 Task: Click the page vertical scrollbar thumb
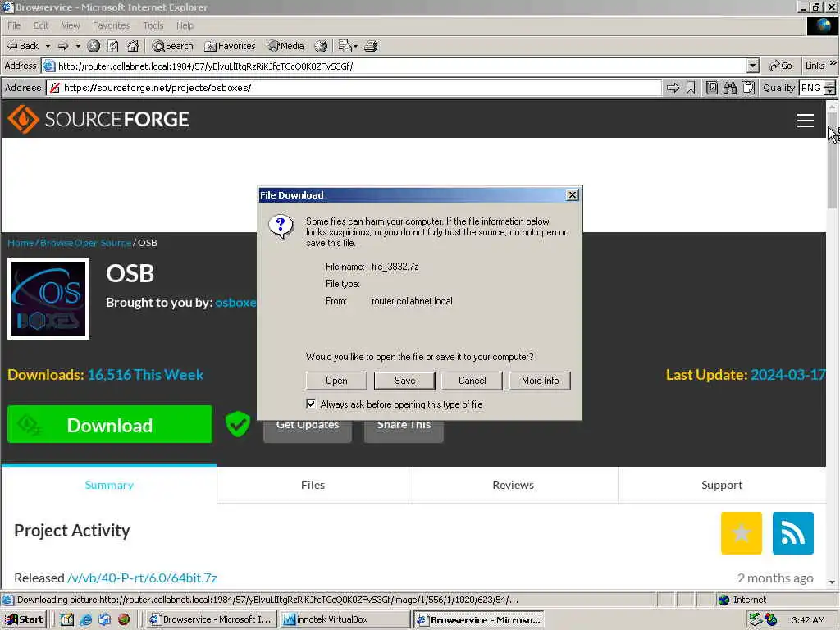pyautogui.click(x=832, y=161)
